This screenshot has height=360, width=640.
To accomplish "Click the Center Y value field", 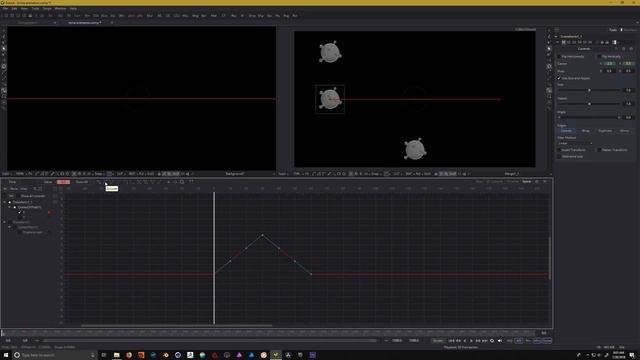I will (629, 64).
